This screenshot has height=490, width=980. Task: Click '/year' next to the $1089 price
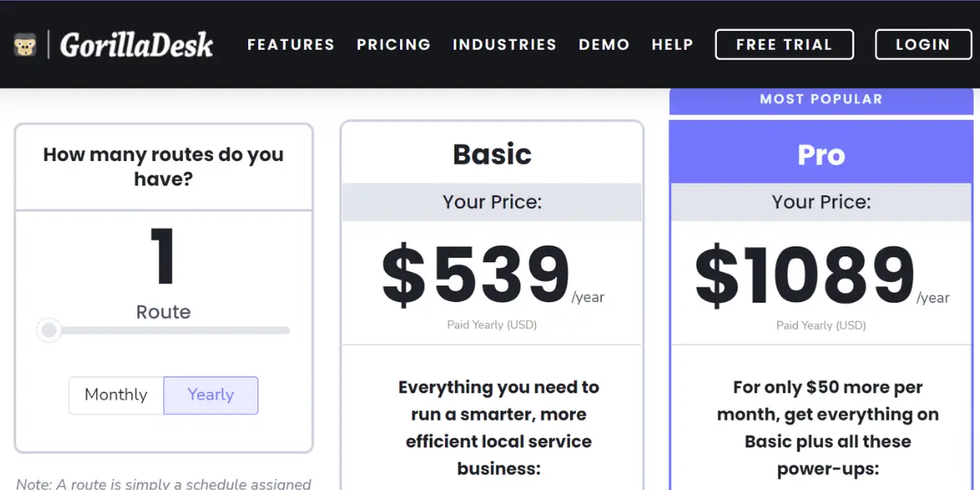pos(933,298)
